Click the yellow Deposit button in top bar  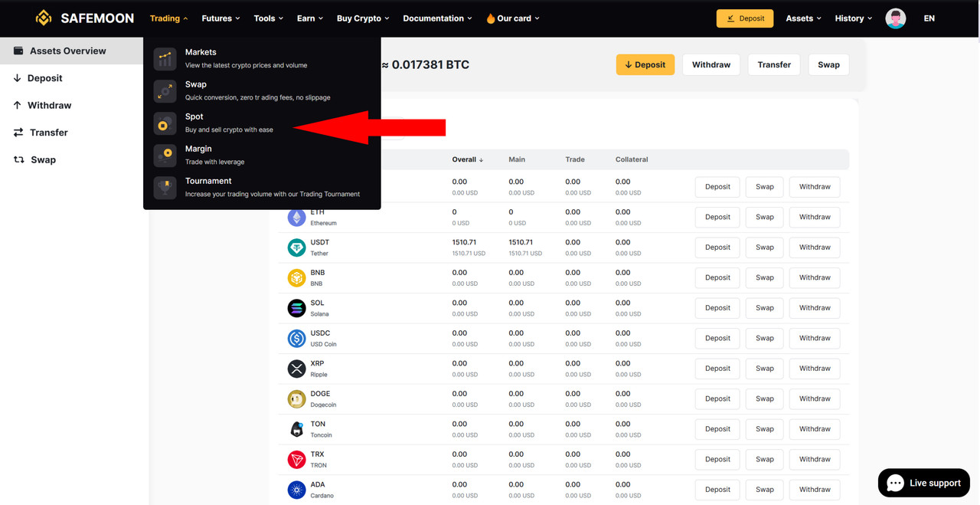pos(745,18)
